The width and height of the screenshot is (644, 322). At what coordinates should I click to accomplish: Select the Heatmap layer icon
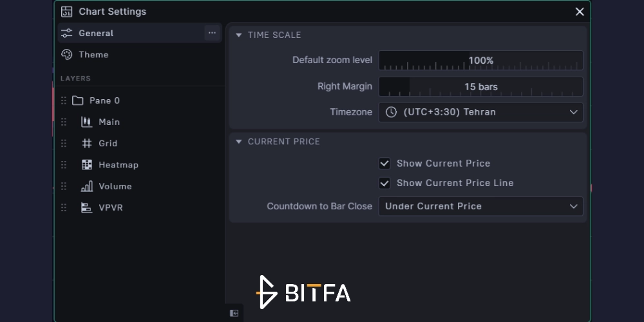click(86, 165)
